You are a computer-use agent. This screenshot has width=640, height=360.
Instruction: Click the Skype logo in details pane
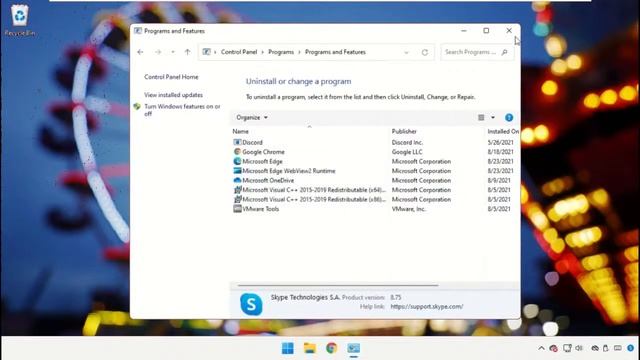251,304
